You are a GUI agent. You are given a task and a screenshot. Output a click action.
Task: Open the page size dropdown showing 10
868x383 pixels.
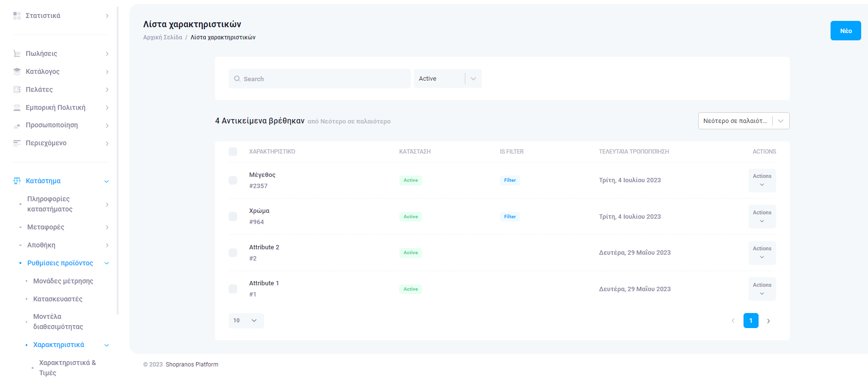[246, 321]
